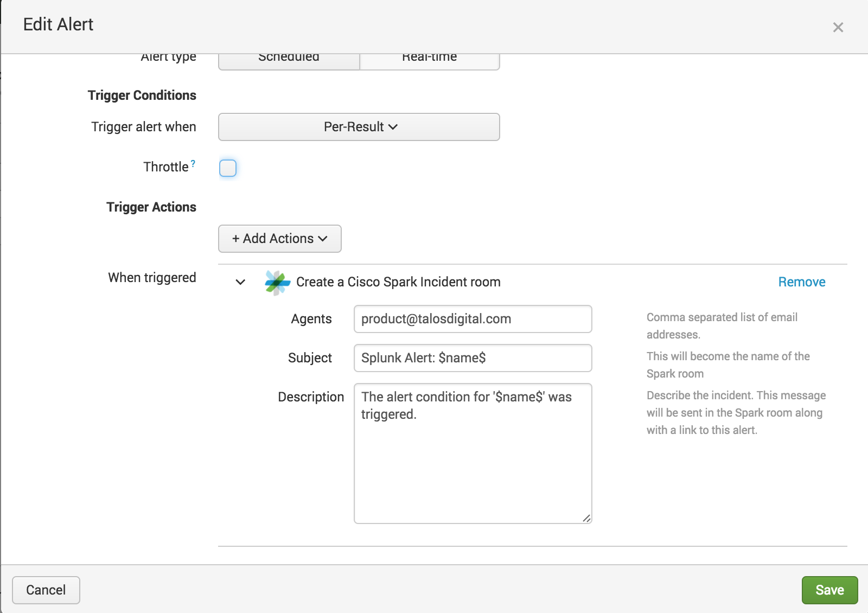Focus the Agents email field

473,319
